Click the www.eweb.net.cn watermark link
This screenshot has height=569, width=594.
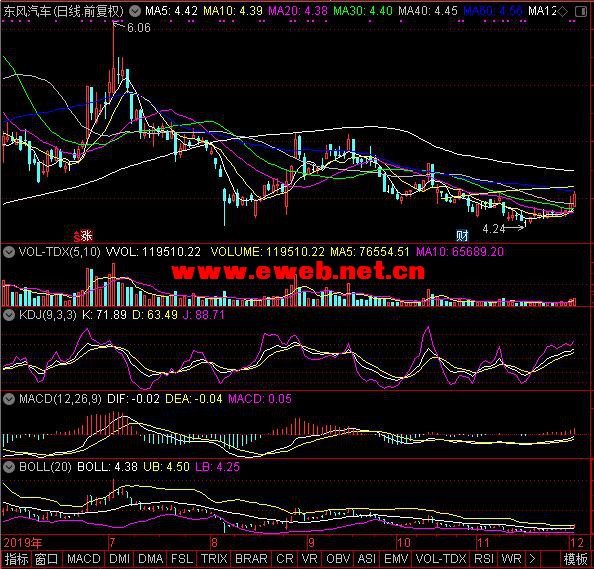298,271
